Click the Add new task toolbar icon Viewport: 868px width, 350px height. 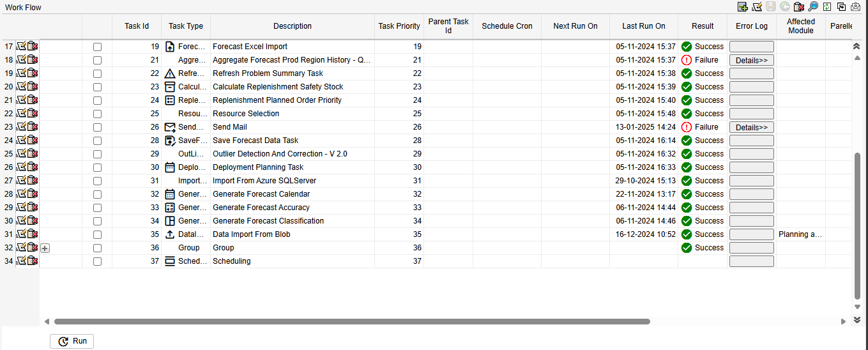pyautogui.click(x=742, y=6)
